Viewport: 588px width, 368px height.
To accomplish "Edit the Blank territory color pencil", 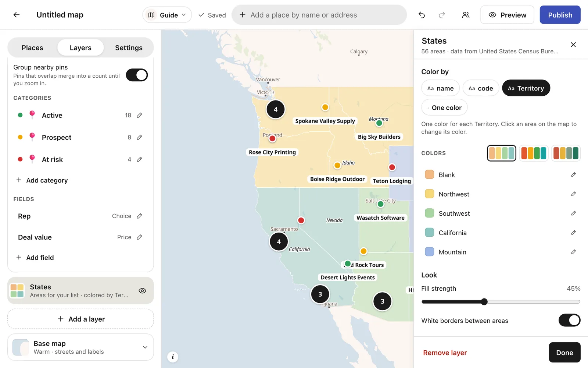I will pyautogui.click(x=573, y=174).
